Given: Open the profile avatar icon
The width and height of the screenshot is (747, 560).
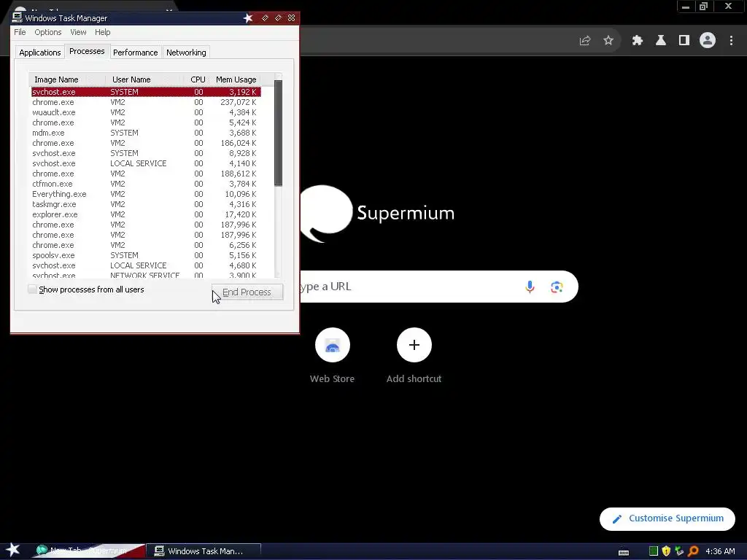Looking at the screenshot, I should [x=708, y=41].
